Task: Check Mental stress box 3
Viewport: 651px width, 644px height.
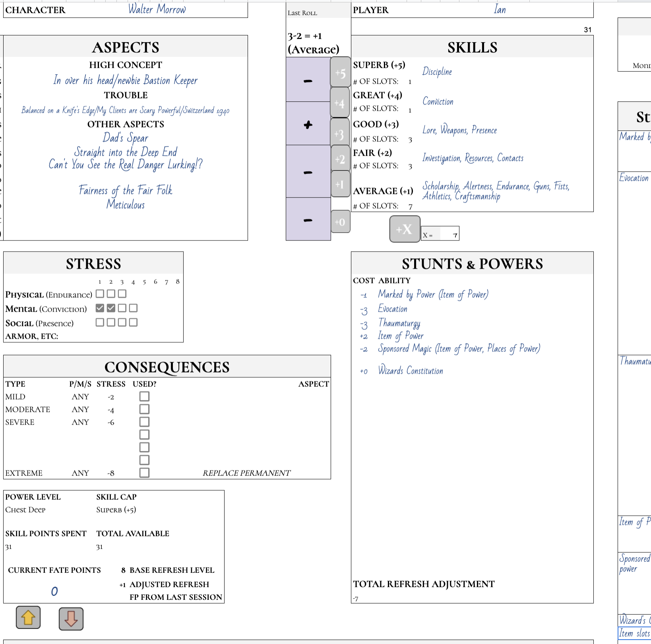Action: [x=122, y=308]
